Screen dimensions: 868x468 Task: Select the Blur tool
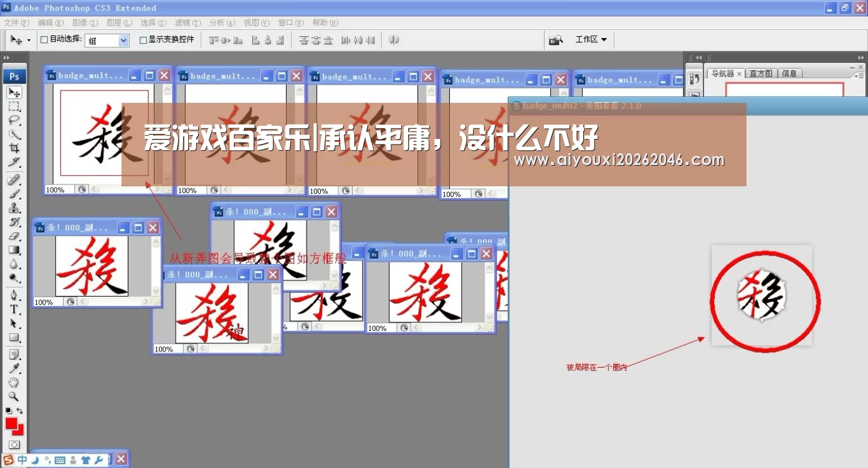point(14,264)
